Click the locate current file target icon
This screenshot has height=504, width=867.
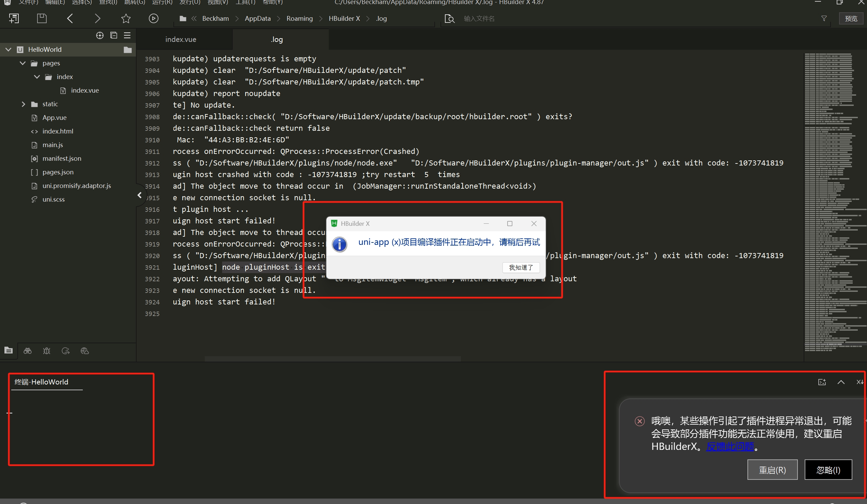coord(100,35)
